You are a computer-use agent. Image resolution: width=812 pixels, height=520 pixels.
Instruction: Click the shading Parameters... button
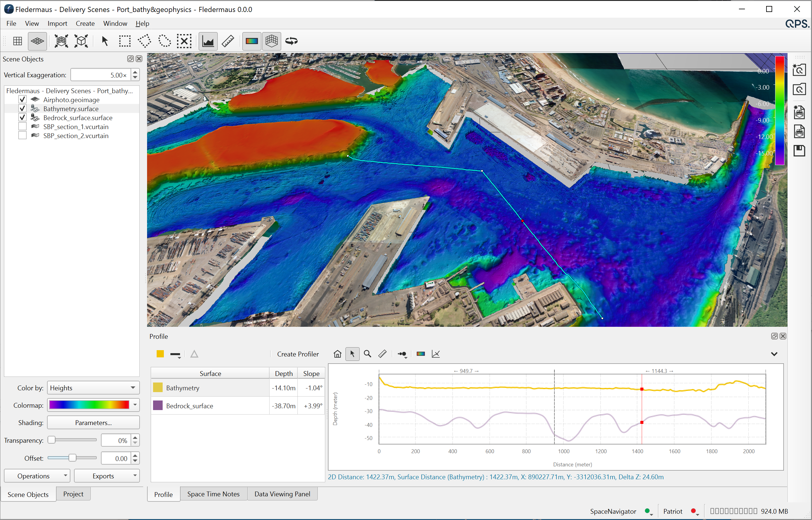(93, 423)
